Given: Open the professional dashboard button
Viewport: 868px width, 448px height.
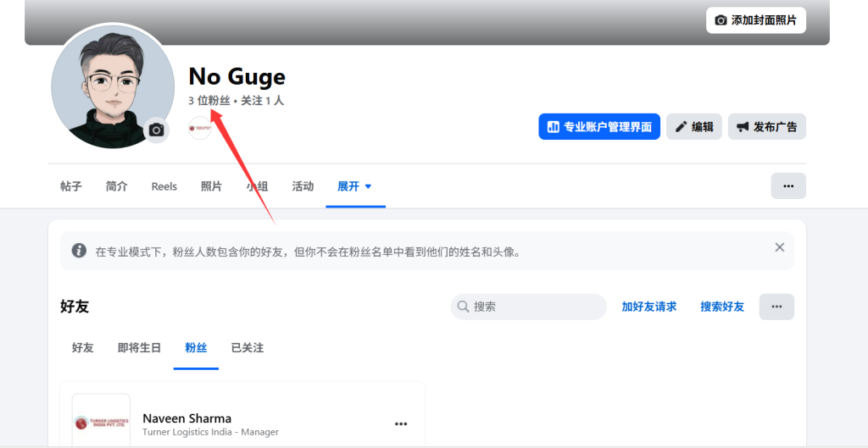Looking at the screenshot, I should coord(598,127).
